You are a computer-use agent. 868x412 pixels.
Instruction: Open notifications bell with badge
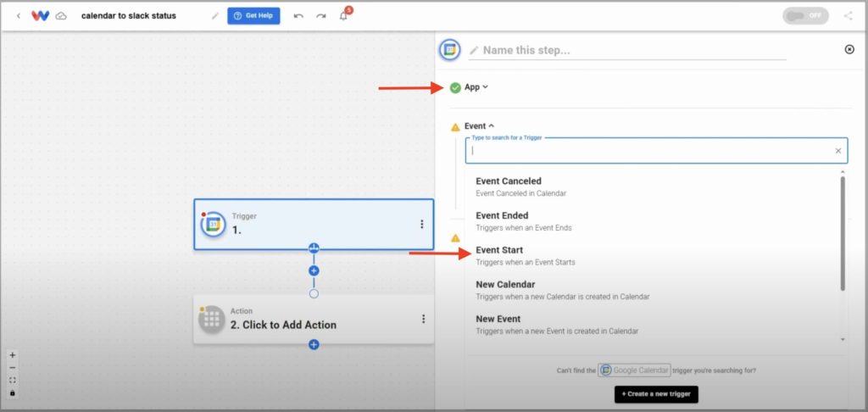344,15
